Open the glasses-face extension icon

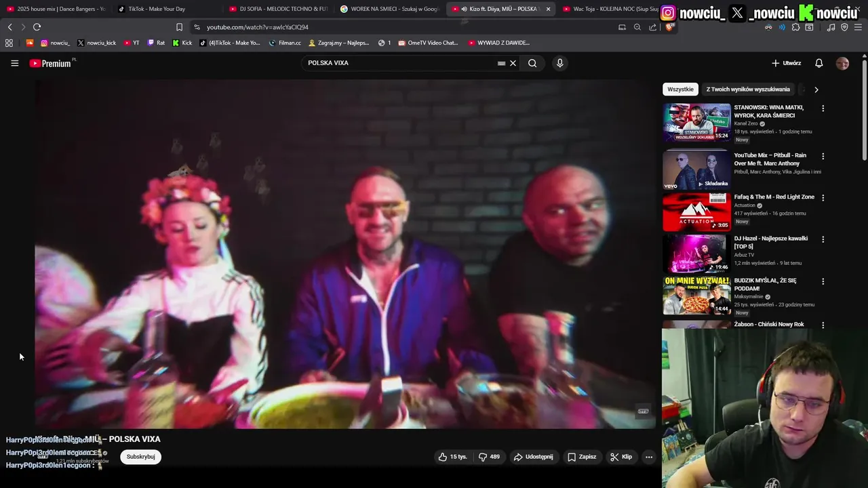[x=768, y=27]
